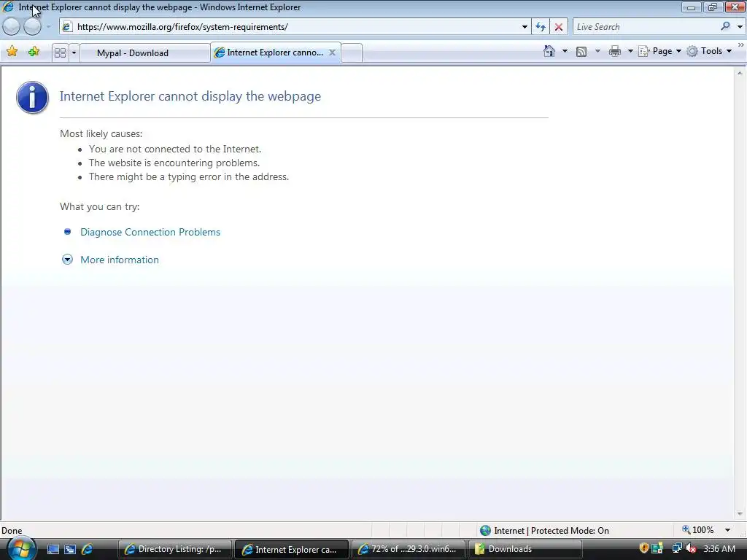Click the Back navigation button
The height and width of the screenshot is (560, 747).
[12, 27]
